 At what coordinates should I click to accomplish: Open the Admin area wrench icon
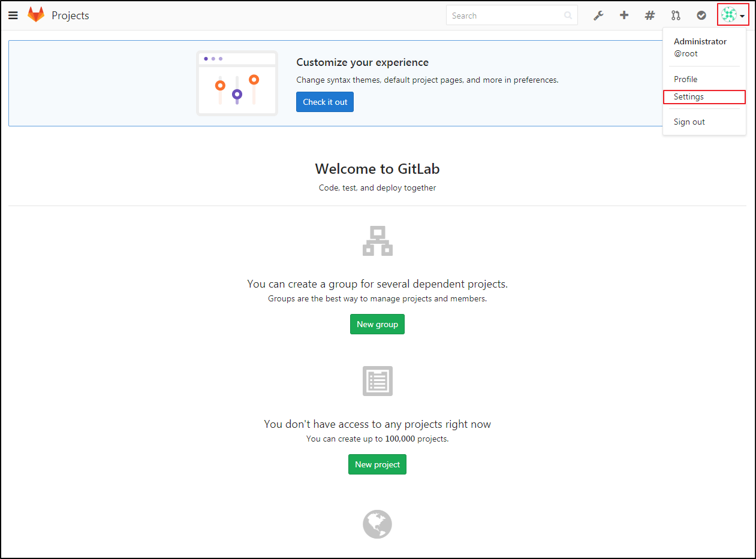pyautogui.click(x=598, y=16)
